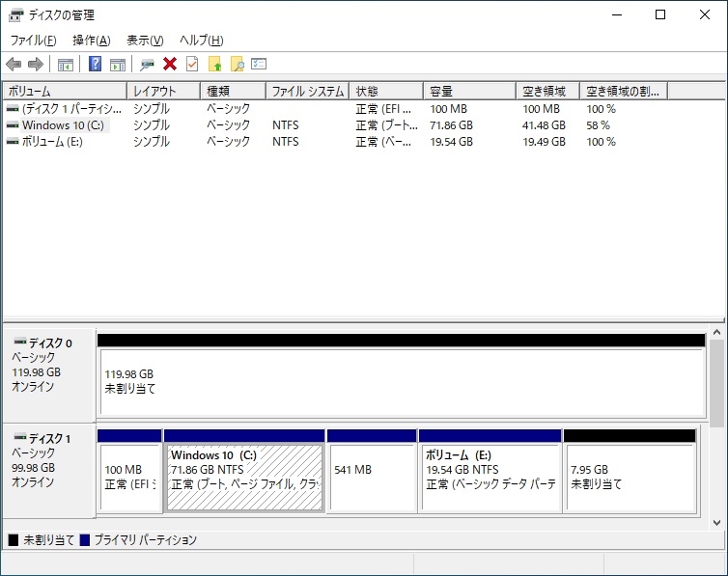
Task: Click the yellow folder with green arrow icon
Action: pyautogui.click(x=215, y=64)
